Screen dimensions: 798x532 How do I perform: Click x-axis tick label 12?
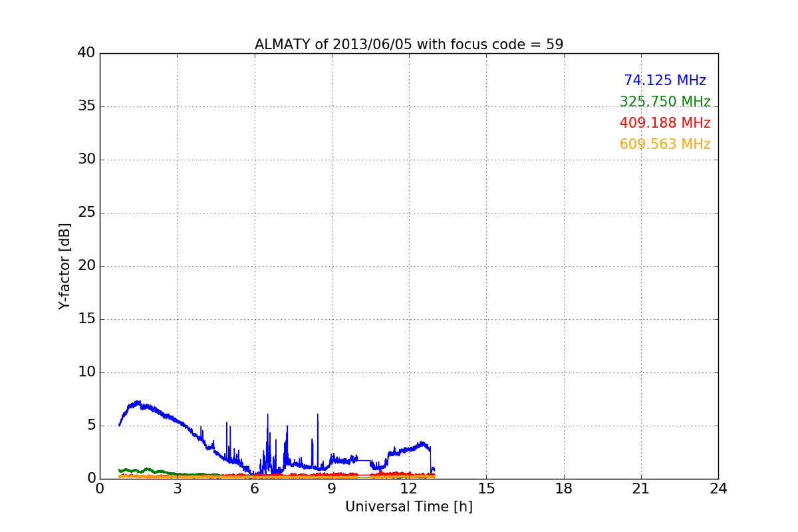pyautogui.click(x=409, y=489)
